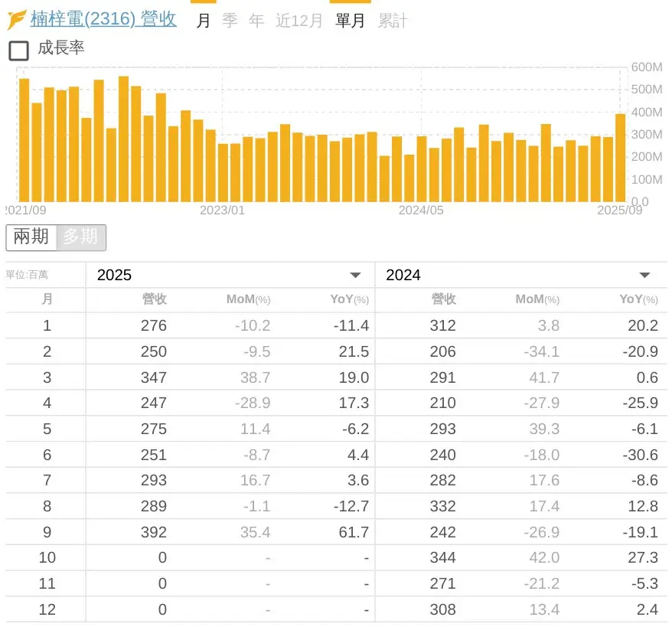The image size is (672, 627).
Task: Click the 2025 YoY(%) column header
Action: click(349, 299)
